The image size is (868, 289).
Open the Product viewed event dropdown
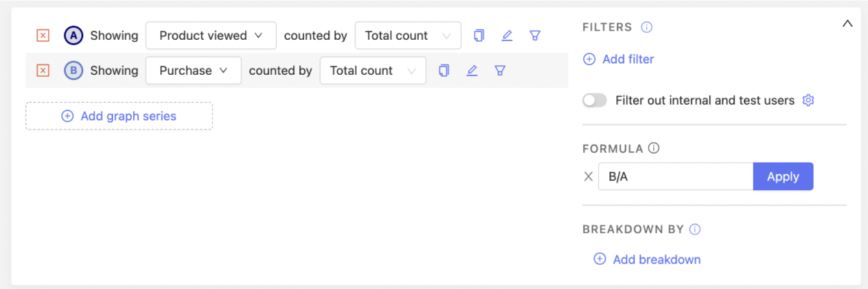point(211,36)
